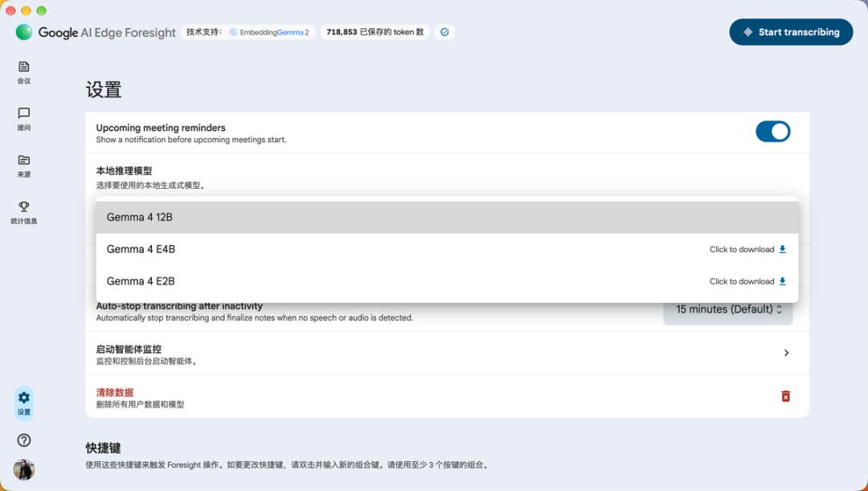Click the red trash icon for 清除数据
Viewport: 868px width, 491px height.
pos(785,396)
